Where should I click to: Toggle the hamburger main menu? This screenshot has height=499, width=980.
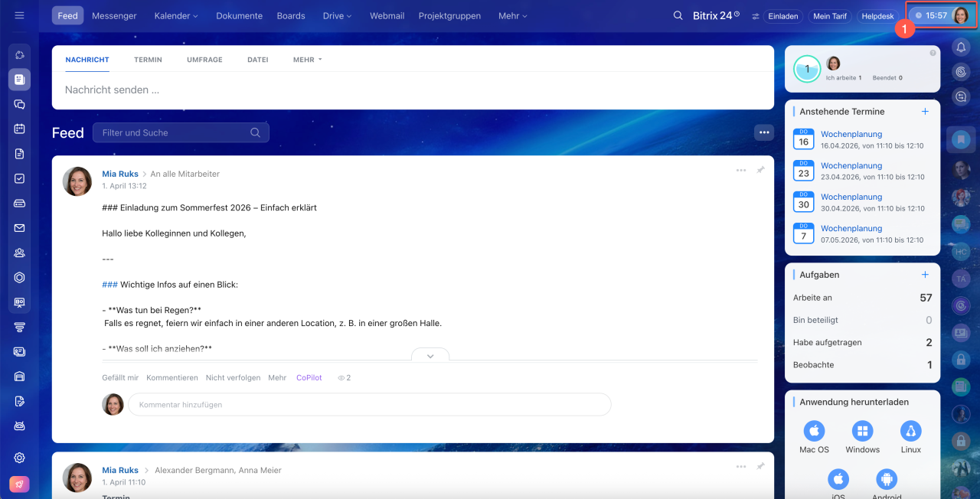point(20,15)
